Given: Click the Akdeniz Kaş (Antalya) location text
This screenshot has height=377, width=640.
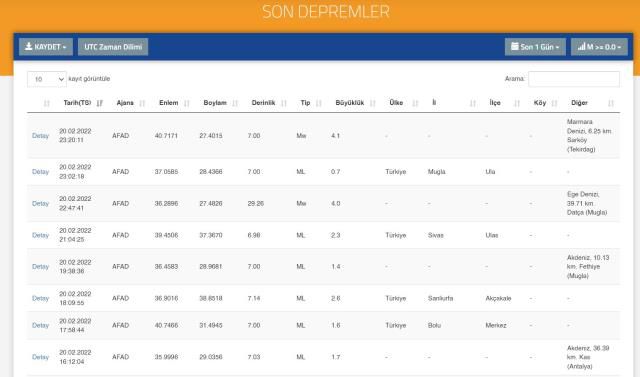Looking at the screenshot, I should (588, 357).
